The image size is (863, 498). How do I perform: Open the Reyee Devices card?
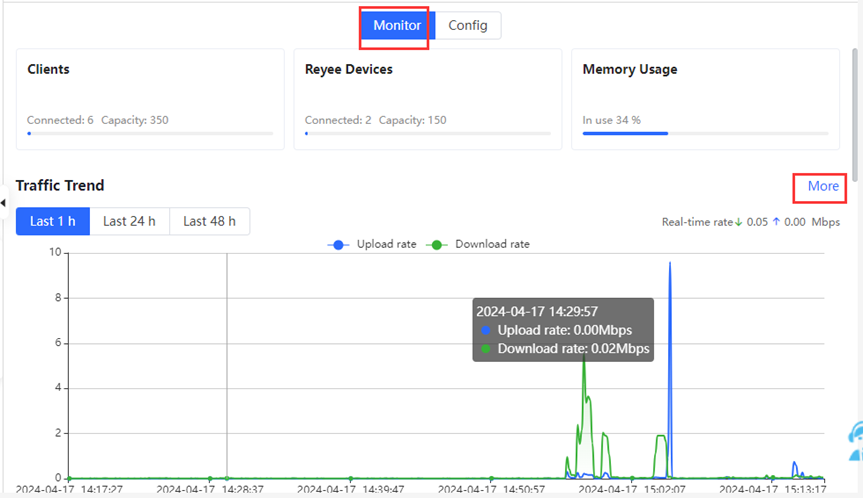click(x=427, y=99)
